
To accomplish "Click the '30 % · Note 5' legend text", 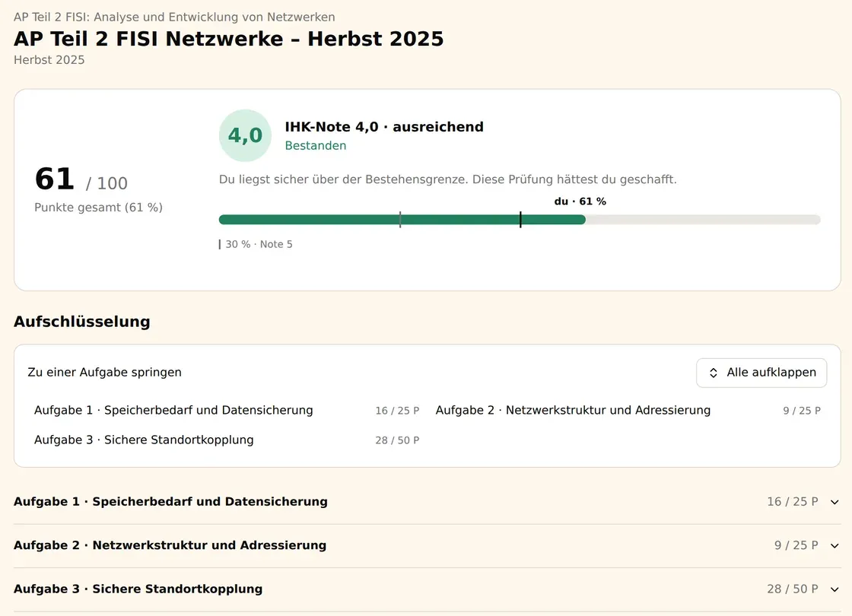I will tap(259, 244).
